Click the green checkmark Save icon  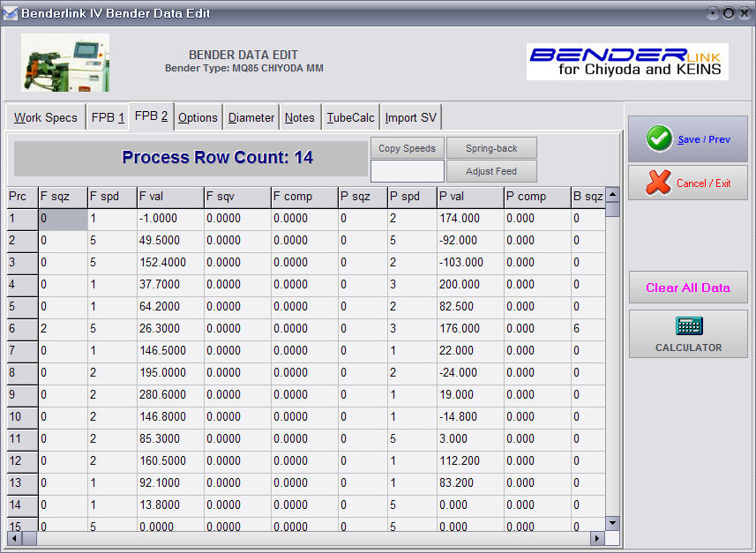coord(658,139)
